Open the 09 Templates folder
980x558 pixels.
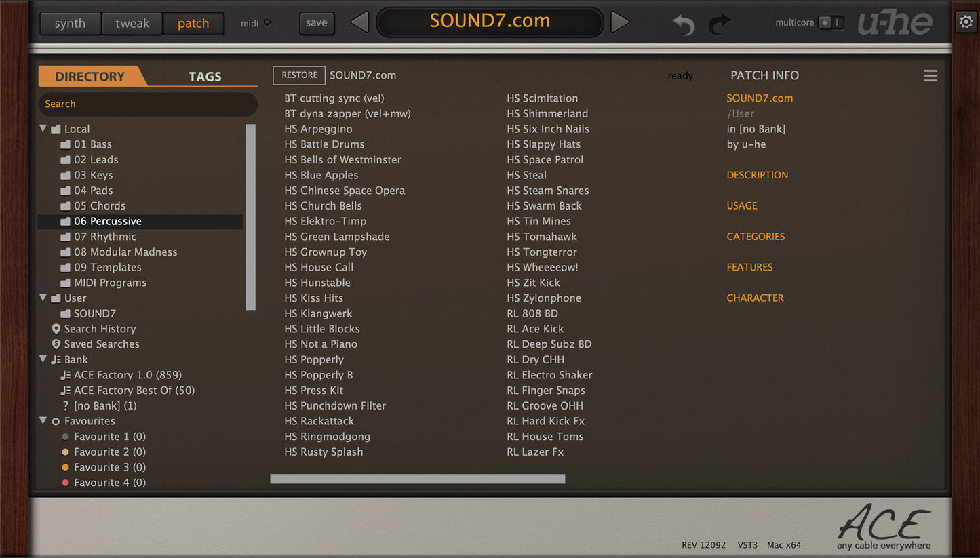[108, 267]
